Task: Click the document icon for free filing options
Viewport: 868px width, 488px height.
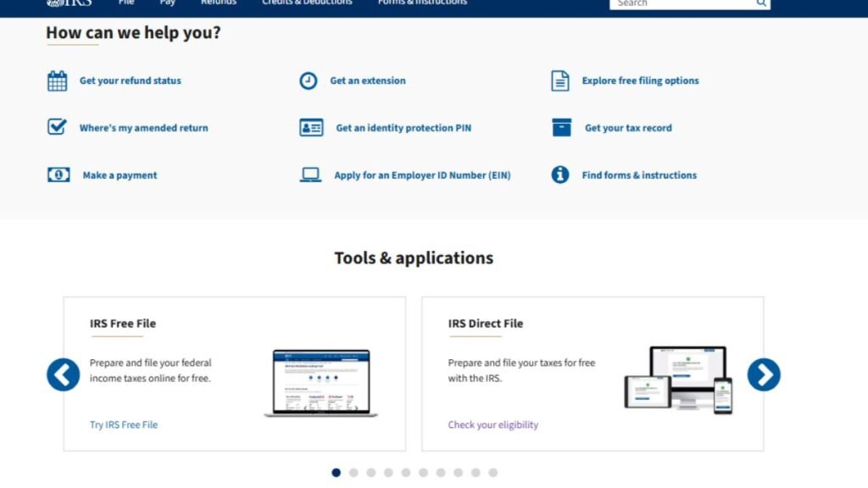Action: [x=559, y=80]
